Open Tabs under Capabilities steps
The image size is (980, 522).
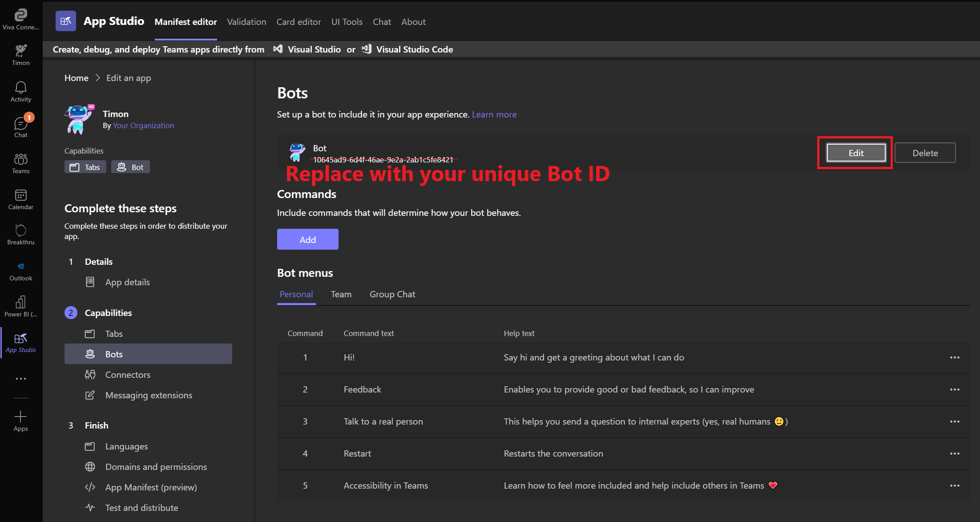pyautogui.click(x=114, y=334)
